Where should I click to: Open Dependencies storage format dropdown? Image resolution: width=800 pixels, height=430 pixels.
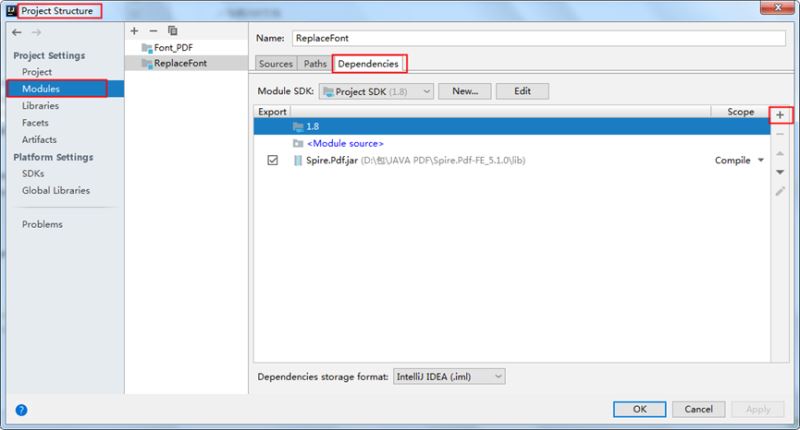(x=449, y=376)
